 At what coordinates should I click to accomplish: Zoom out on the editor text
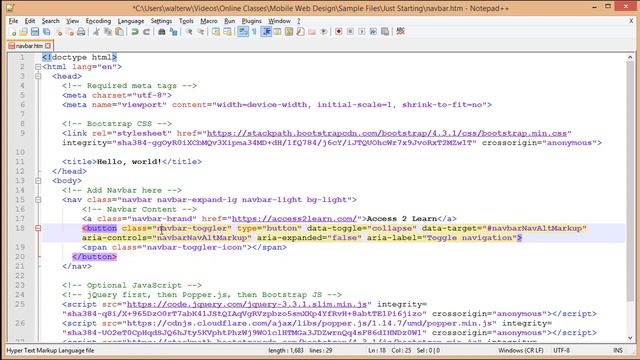200,32
